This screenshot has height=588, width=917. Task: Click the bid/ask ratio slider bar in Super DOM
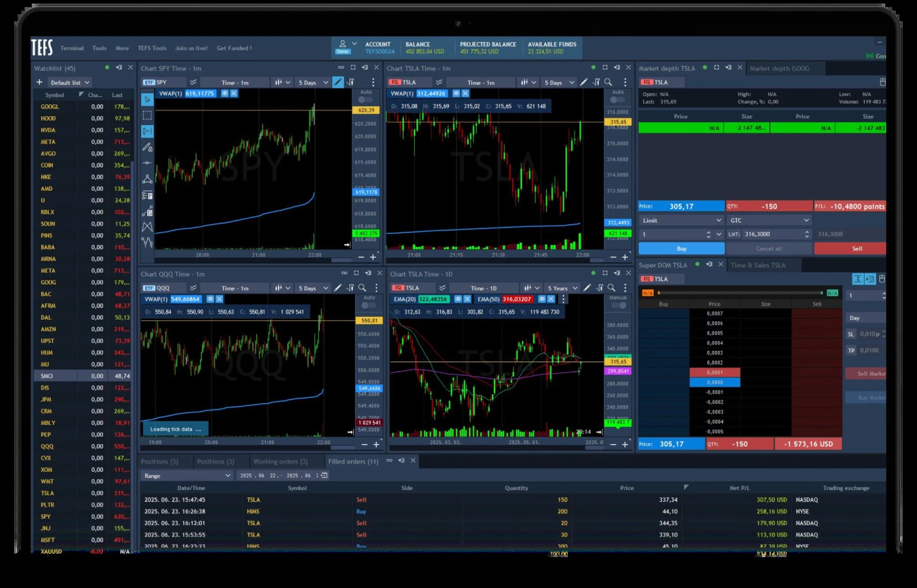point(740,293)
